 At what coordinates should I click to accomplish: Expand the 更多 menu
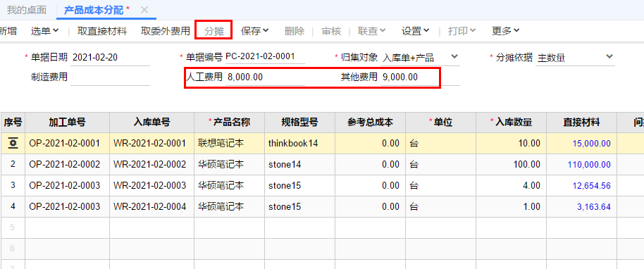(x=506, y=31)
